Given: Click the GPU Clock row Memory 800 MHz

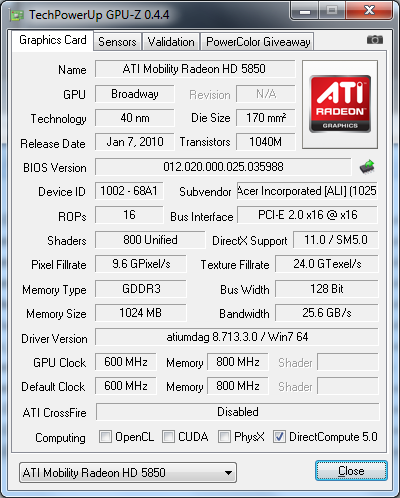Looking at the screenshot, I should (x=238, y=362).
